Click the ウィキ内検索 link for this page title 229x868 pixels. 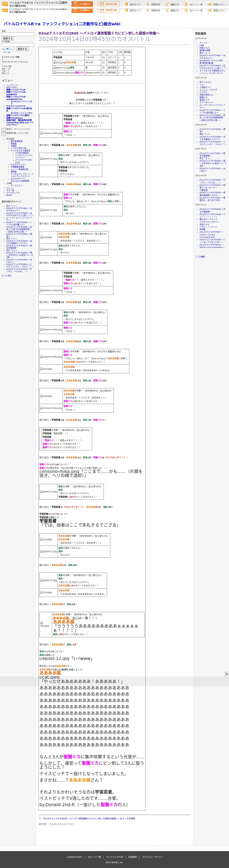[x=88, y=818]
